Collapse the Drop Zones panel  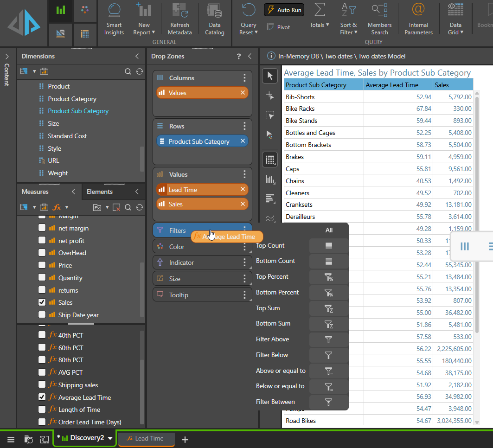coord(250,56)
